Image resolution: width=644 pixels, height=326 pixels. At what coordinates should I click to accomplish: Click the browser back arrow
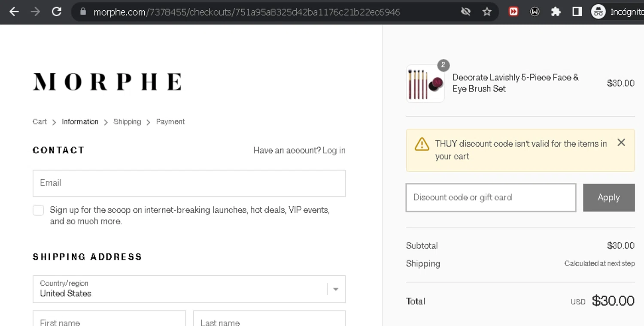click(x=14, y=12)
